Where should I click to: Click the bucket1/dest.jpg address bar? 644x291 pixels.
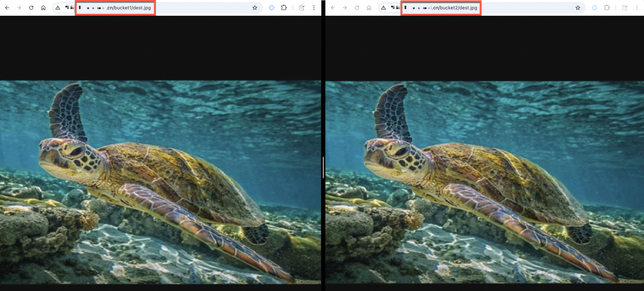pos(128,8)
